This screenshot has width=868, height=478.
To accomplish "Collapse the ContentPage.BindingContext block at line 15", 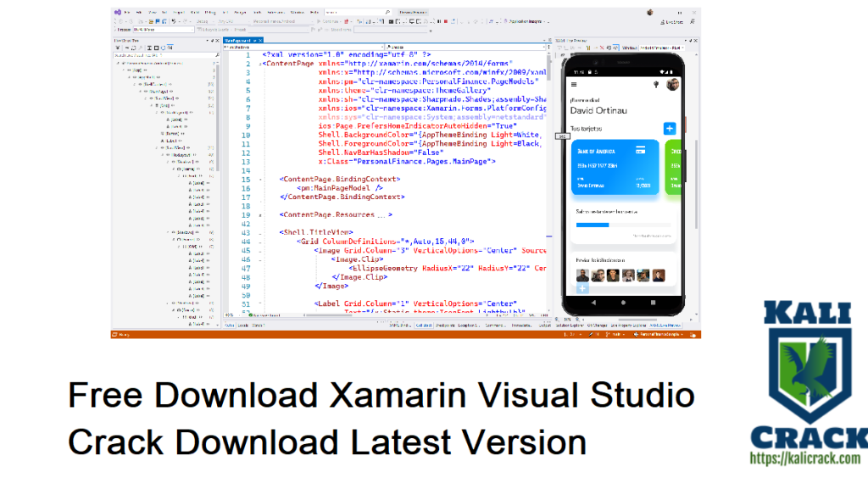I will click(x=260, y=180).
